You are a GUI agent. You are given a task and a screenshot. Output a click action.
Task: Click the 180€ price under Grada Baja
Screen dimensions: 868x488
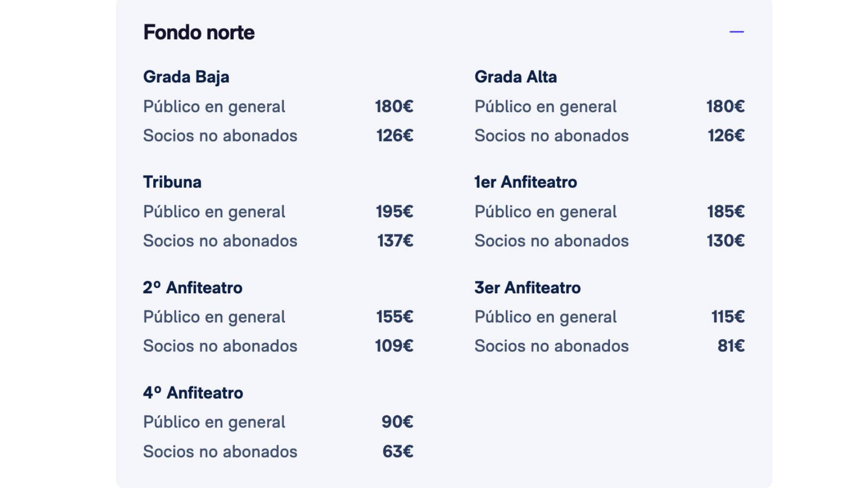(393, 106)
